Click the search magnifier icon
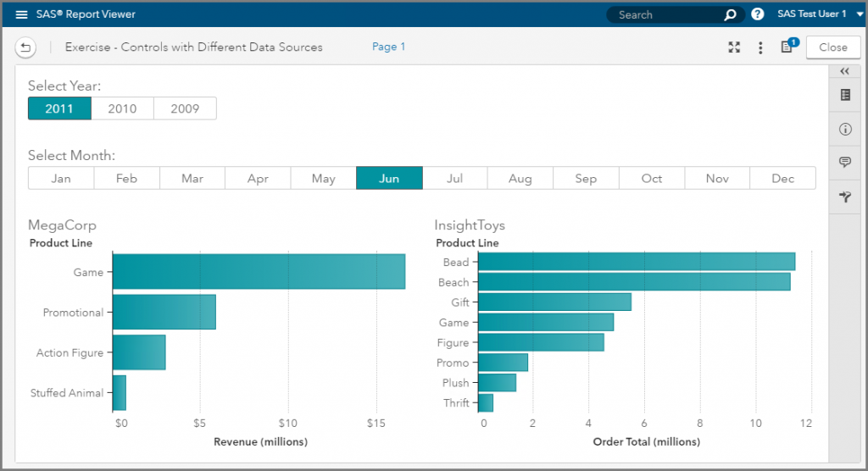868x471 pixels. (730, 14)
